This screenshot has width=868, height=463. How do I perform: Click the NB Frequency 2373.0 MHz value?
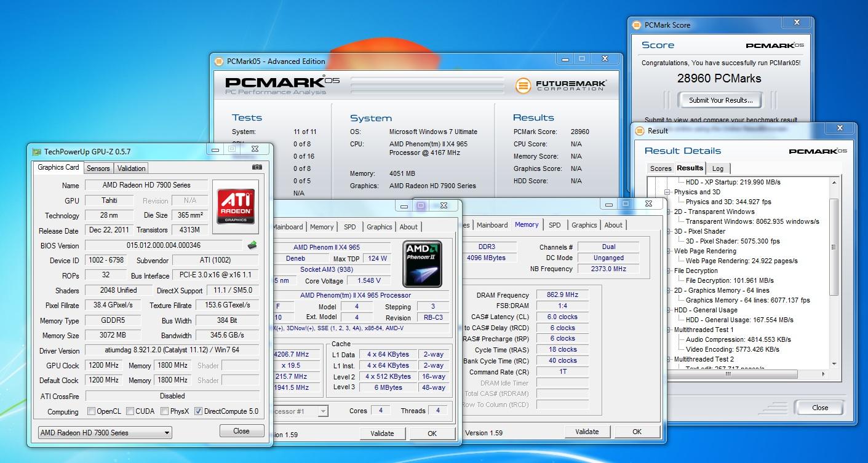[608, 269]
